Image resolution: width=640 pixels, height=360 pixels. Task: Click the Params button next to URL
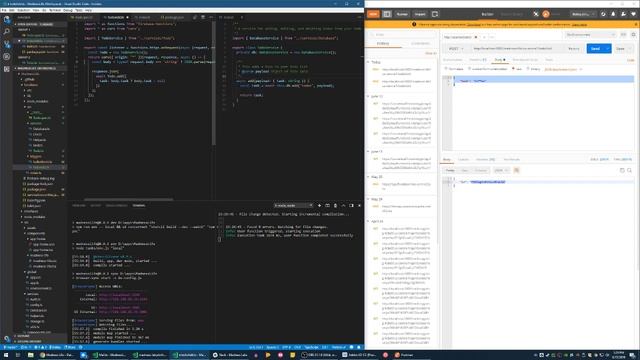tap(573, 49)
